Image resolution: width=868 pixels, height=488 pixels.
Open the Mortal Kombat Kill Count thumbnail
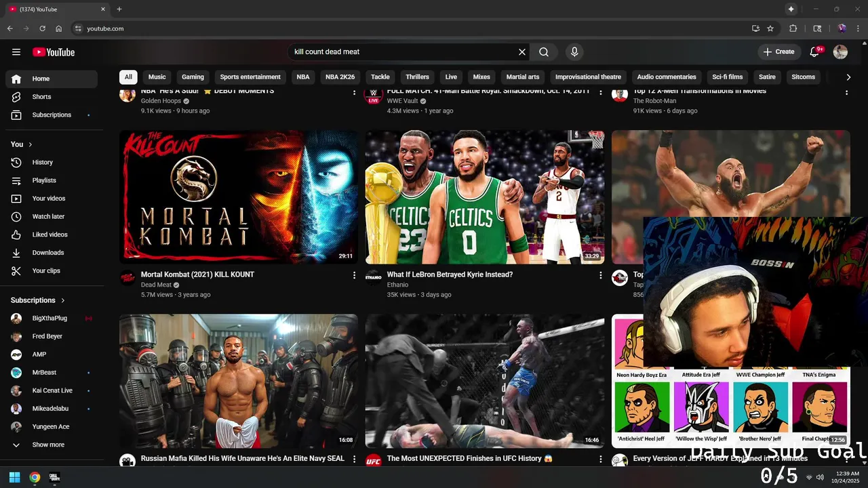coord(239,197)
